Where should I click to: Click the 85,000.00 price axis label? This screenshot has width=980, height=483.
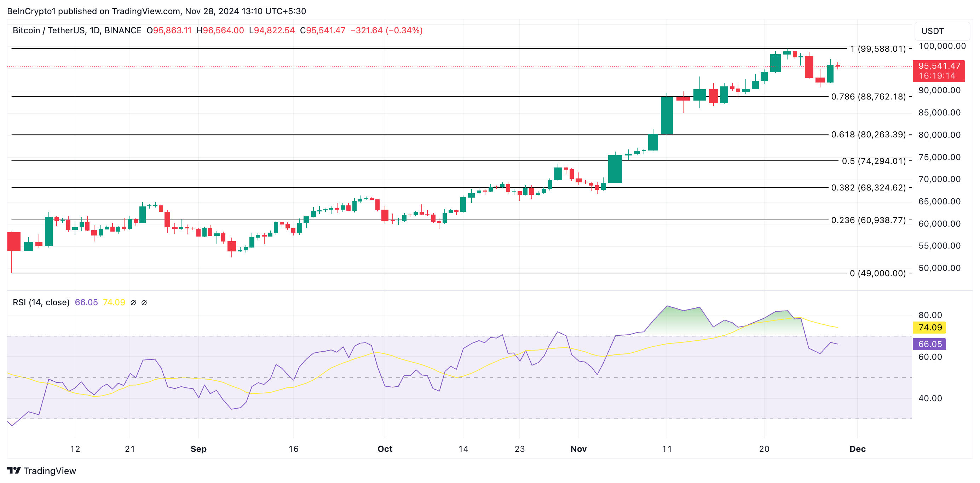(939, 112)
